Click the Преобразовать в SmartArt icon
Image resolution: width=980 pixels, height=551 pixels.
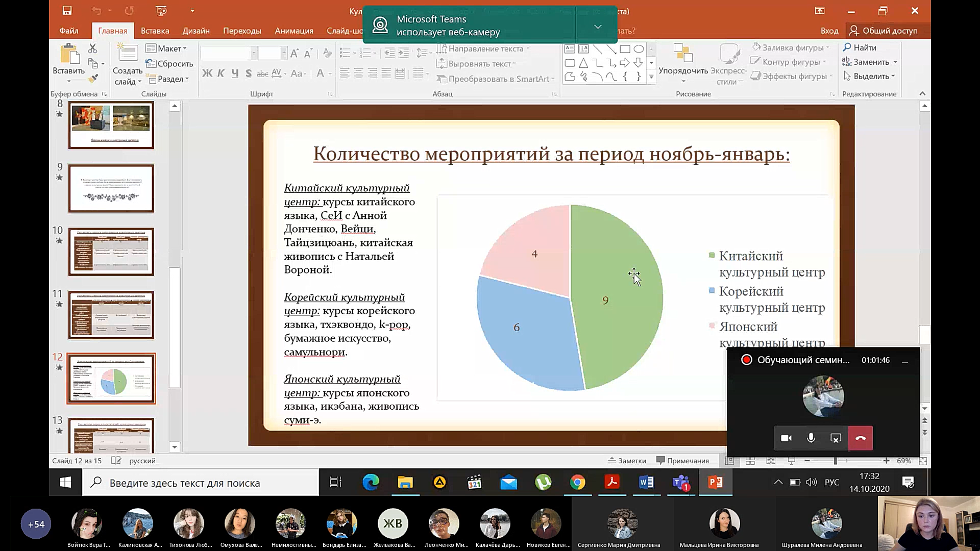(x=442, y=79)
